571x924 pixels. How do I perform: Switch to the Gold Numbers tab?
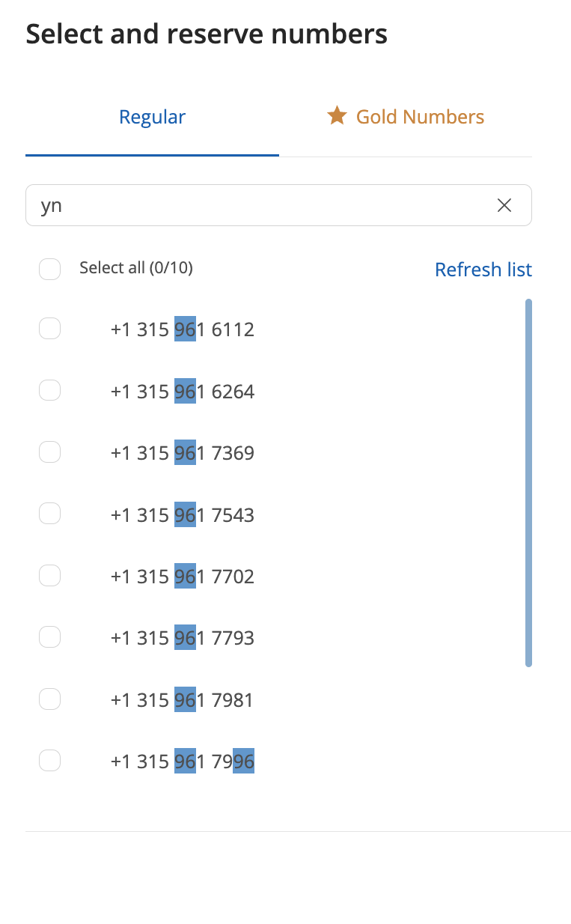tap(406, 117)
